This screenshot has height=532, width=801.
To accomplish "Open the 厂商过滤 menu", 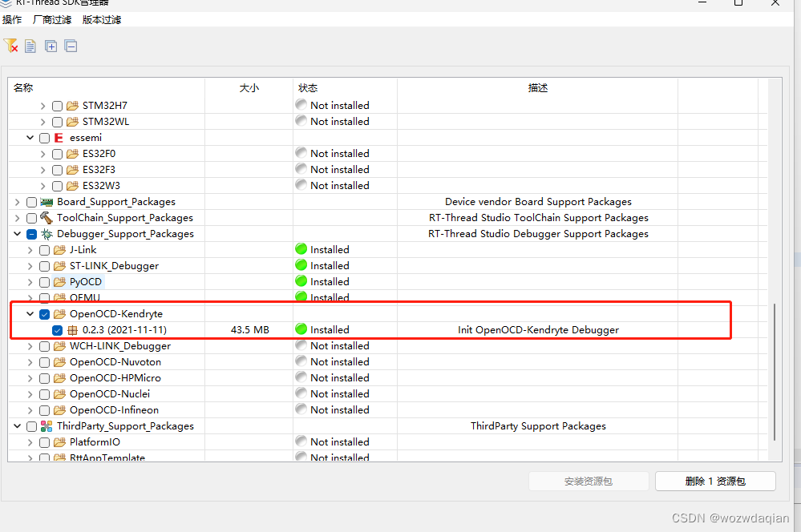I will 52,20.
